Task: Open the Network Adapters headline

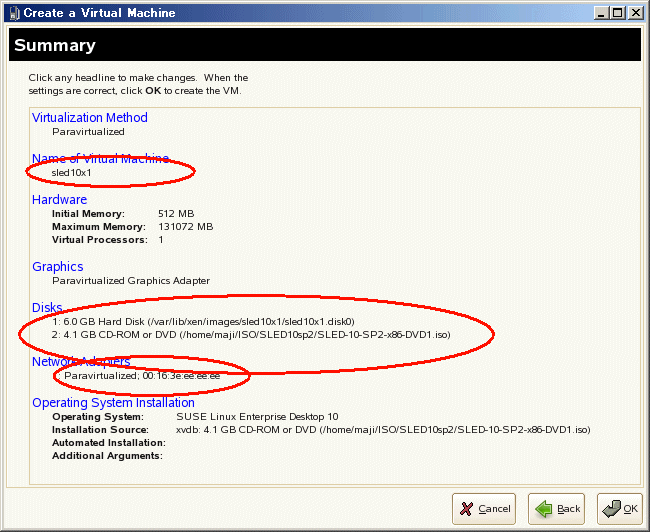Action: pyautogui.click(x=81, y=362)
